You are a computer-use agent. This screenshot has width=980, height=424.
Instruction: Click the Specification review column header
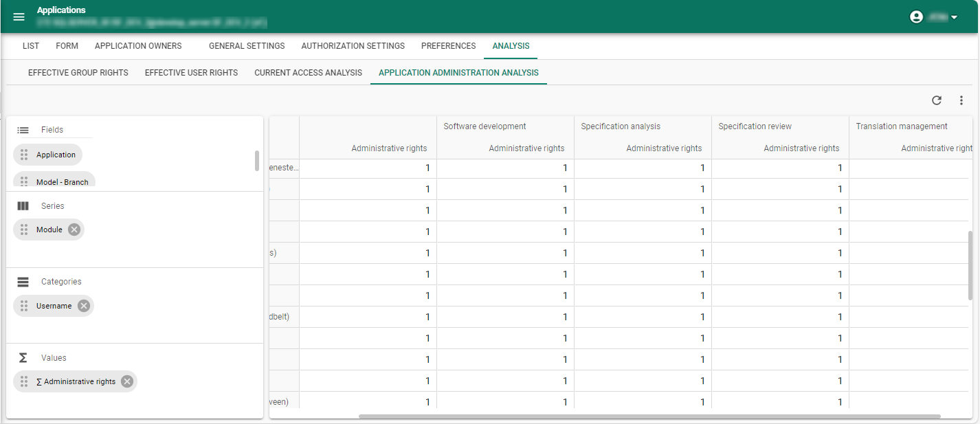[x=755, y=126]
